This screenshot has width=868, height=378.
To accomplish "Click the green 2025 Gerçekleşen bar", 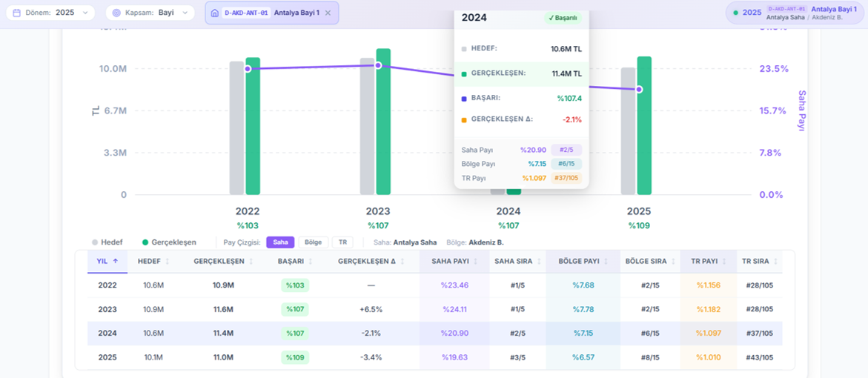I will coord(644,126).
